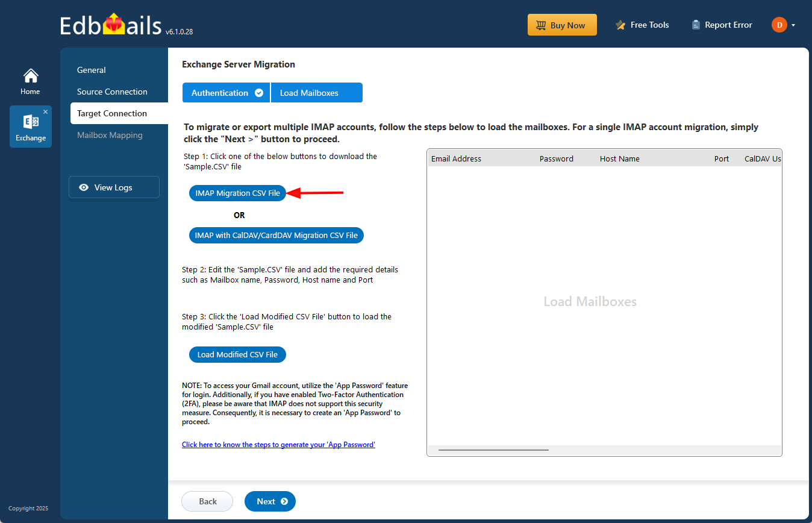Click the Edbmails logo
The image size is (812, 523).
(x=111, y=24)
